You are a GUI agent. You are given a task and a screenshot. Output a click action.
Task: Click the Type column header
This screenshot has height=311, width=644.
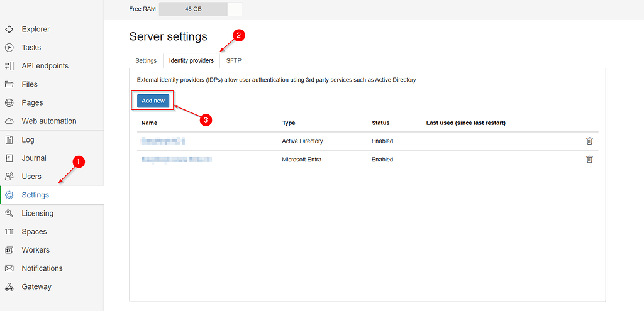point(289,123)
